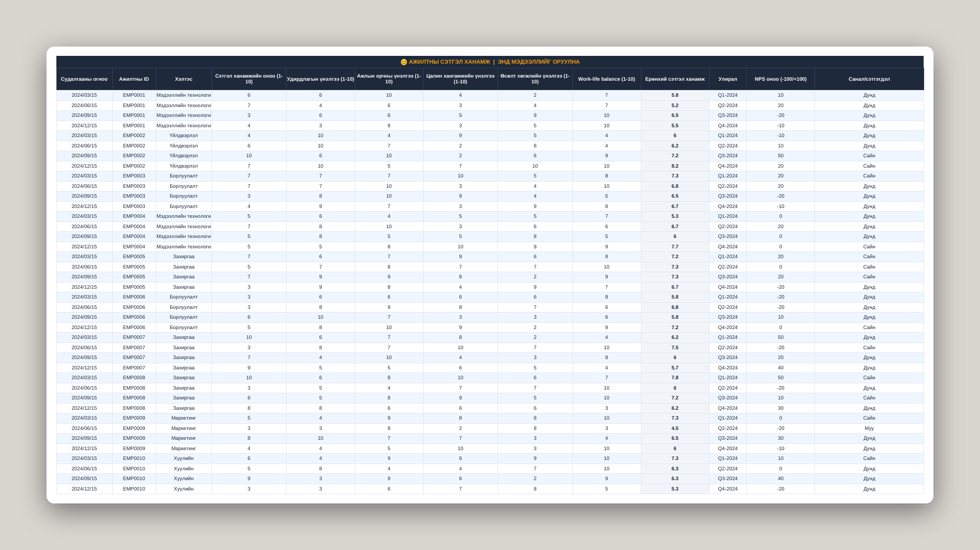Select Мэдээллийн технологи in EMP0004's 2024/12/15 row
This screenshot has height=550, width=980.
click(184, 247)
